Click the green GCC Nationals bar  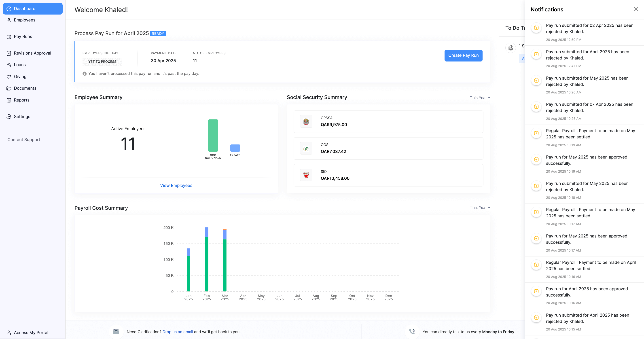click(213, 135)
